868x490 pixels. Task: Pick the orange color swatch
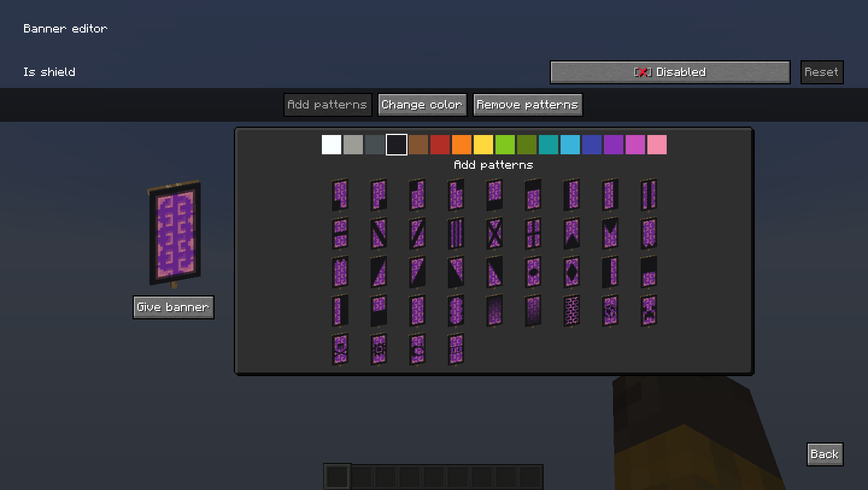[x=462, y=145]
